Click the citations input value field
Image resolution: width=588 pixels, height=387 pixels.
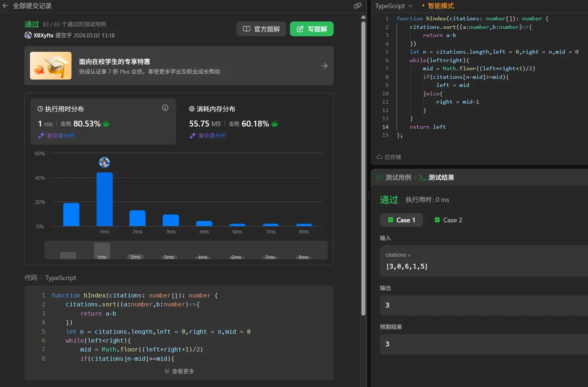pyautogui.click(x=407, y=266)
